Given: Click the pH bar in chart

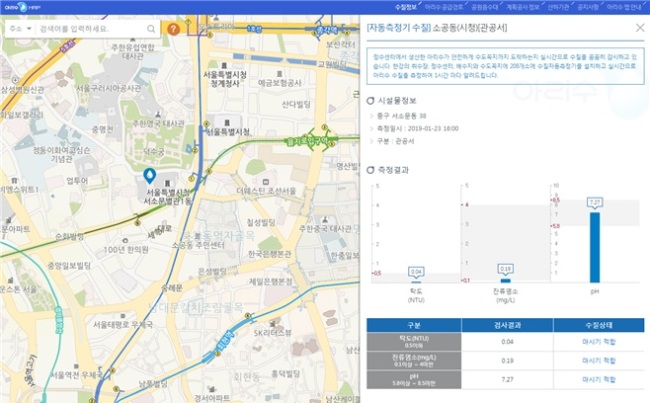Looking at the screenshot, I should pyautogui.click(x=594, y=248).
